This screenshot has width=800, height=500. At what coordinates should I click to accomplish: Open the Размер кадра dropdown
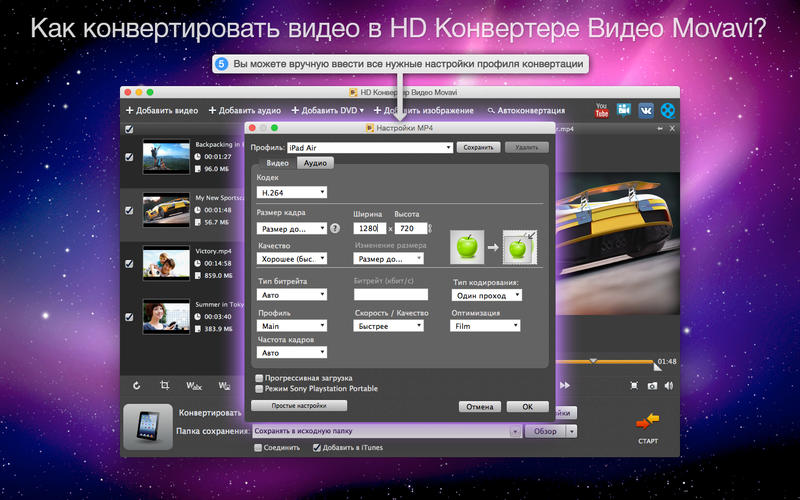292,229
